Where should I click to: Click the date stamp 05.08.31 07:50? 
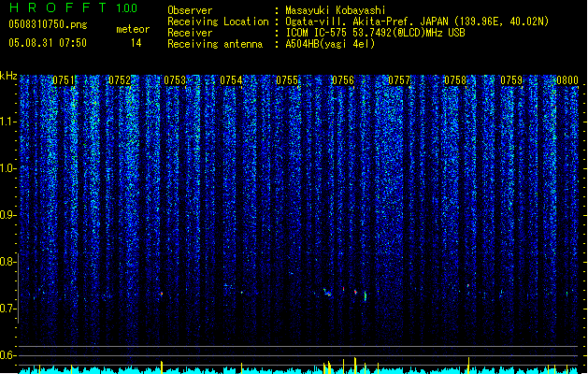point(48,43)
